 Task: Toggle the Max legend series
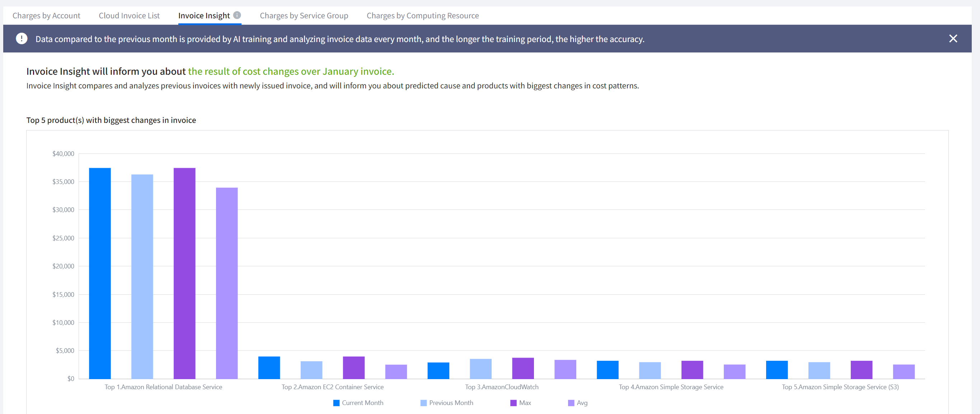coord(525,402)
